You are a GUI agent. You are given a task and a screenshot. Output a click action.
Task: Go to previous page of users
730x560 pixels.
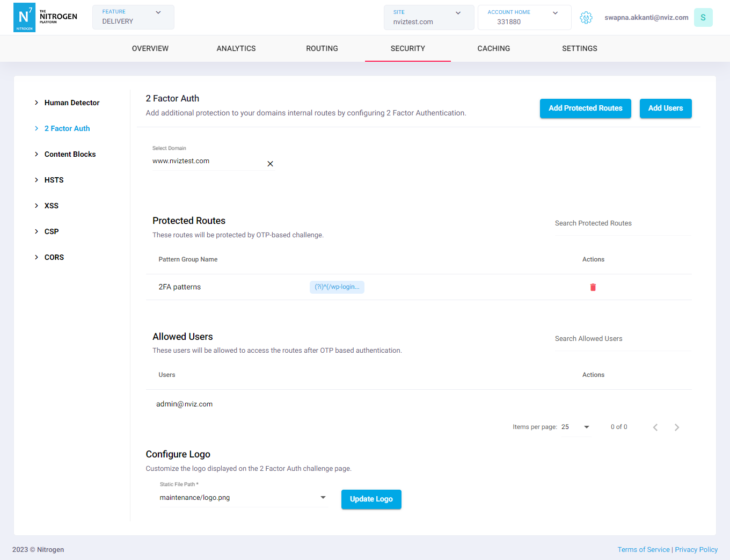tap(655, 427)
